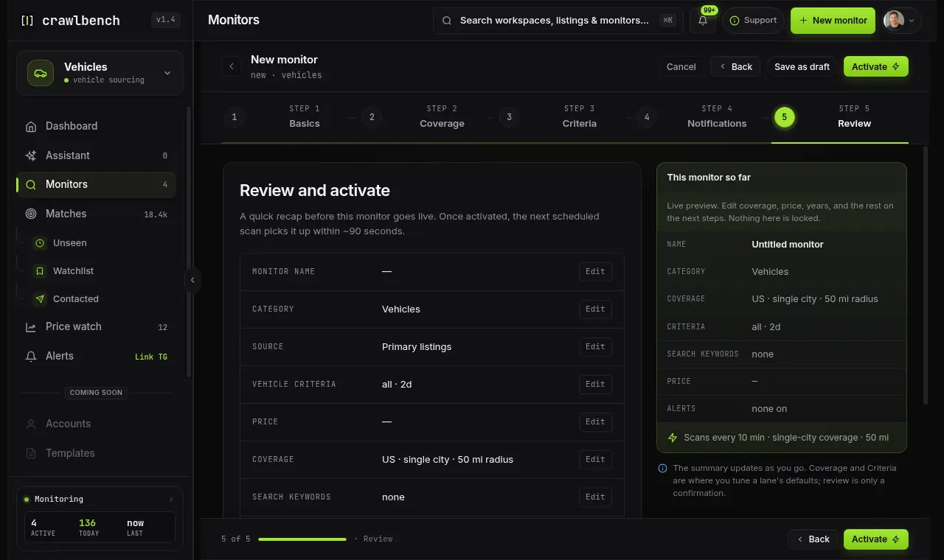The width and height of the screenshot is (944, 560).
Task: Cancel the new monitor
Action: (681, 66)
